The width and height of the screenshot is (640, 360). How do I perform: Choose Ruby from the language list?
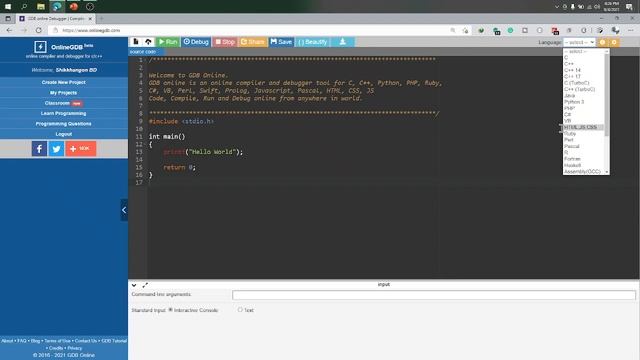pos(570,133)
